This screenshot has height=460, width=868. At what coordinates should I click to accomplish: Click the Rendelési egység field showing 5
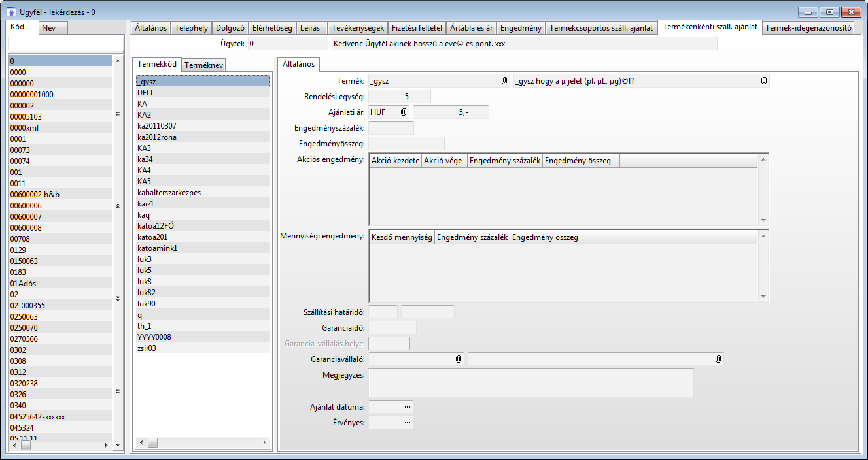point(400,97)
